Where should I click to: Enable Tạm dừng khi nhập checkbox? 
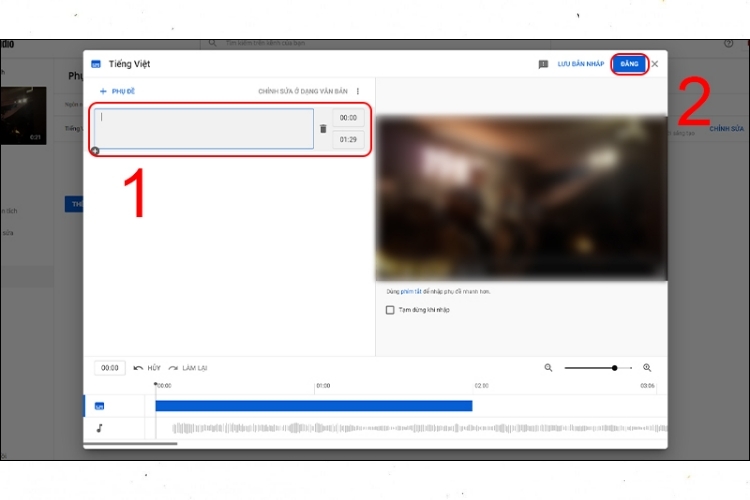(x=390, y=310)
